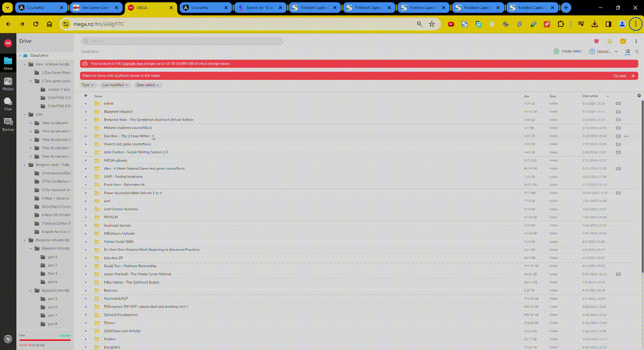The height and width of the screenshot is (350, 644).
Task: Click the file list vertical scrollbar
Action: 642,186
